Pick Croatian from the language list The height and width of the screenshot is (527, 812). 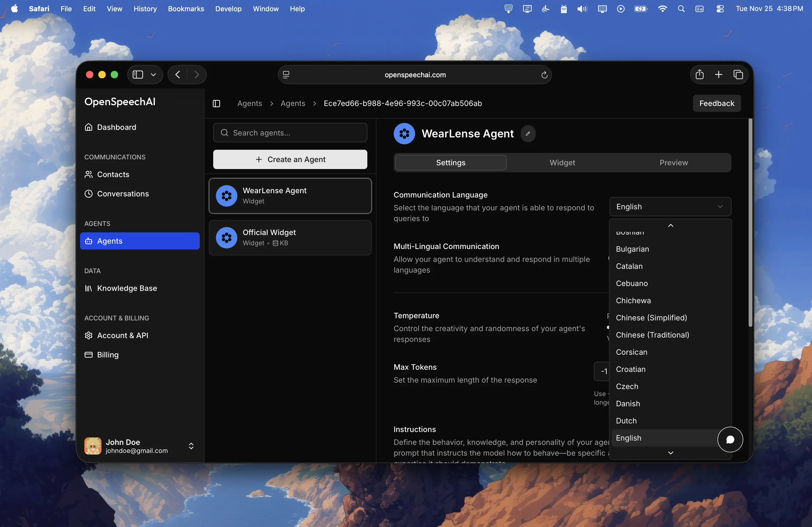pyautogui.click(x=670, y=369)
